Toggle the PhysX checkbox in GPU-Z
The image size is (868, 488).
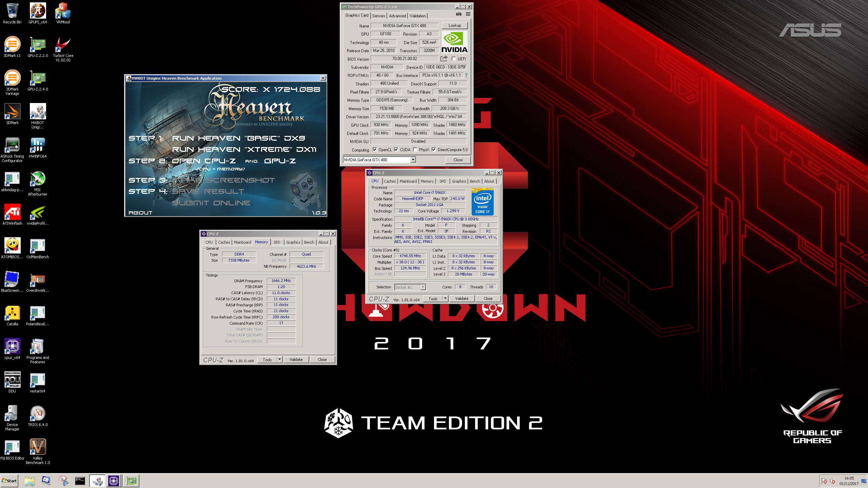point(415,150)
